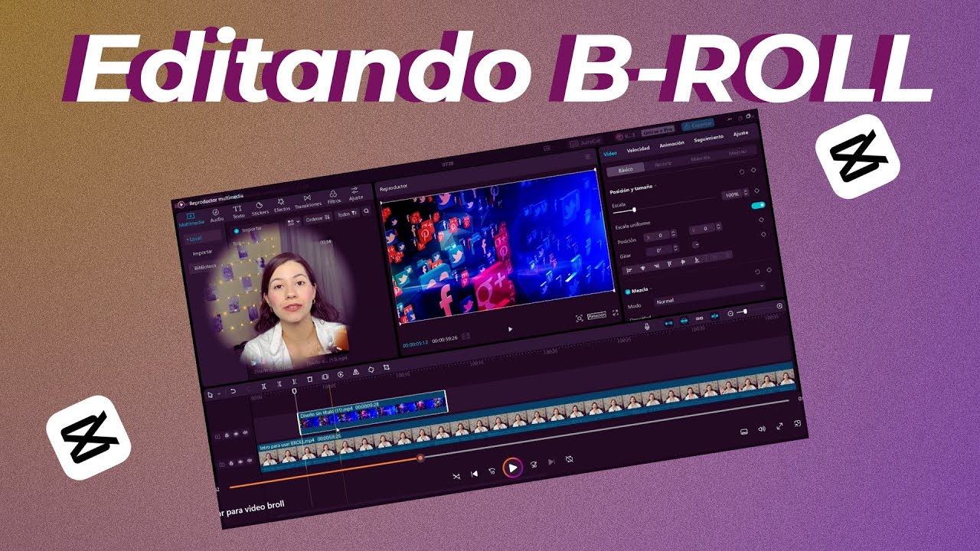
Task: Open the Texto tab
Action: tap(237, 211)
